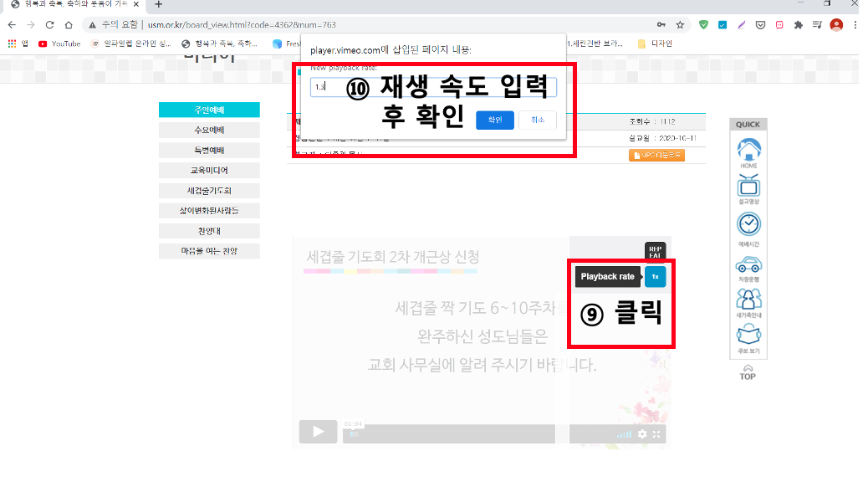The width and height of the screenshot is (868, 487).
Task: Click the 취소 button in the dialog
Action: [538, 120]
